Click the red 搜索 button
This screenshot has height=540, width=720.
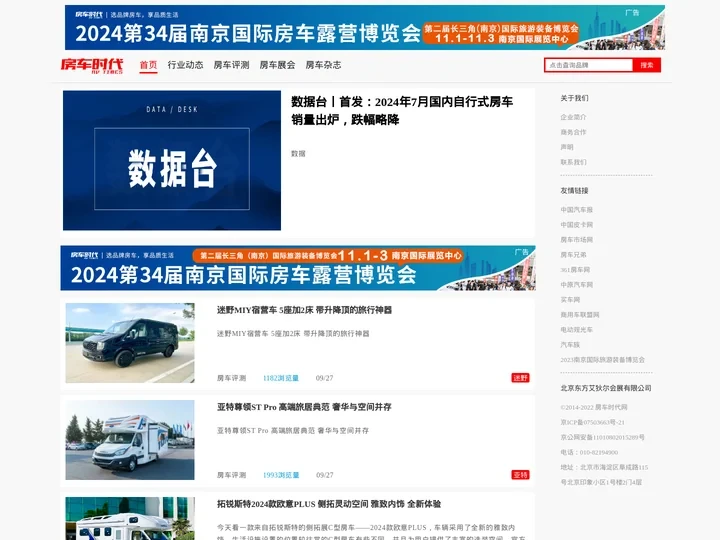tap(647, 65)
